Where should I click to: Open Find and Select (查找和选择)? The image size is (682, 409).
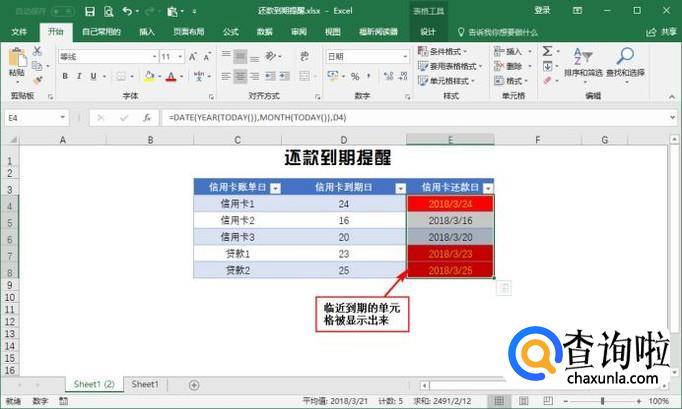[x=625, y=64]
